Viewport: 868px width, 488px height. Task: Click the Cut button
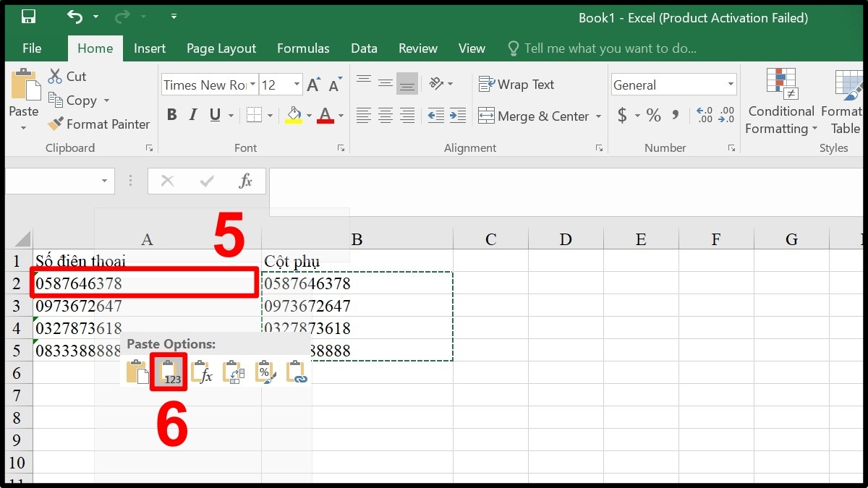coord(67,77)
